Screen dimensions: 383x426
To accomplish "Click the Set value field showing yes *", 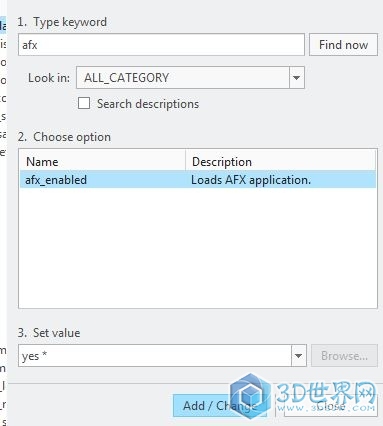I will [x=155, y=356].
